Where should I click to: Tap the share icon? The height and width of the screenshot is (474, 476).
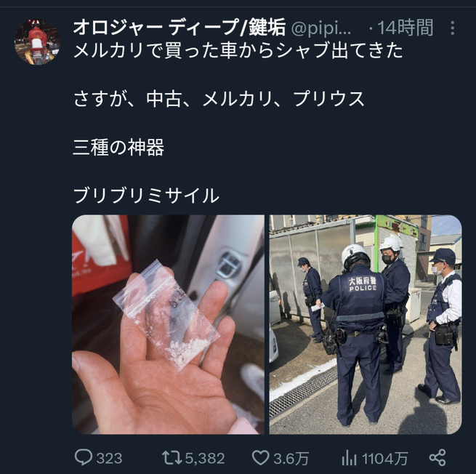coord(437,457)
